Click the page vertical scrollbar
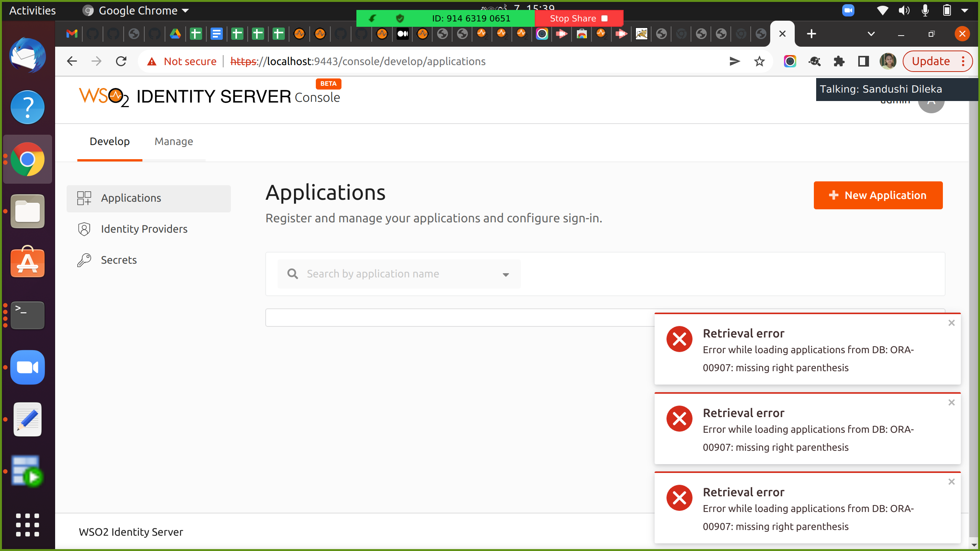The width and height of the screenshot is (980, 551). 974,306
